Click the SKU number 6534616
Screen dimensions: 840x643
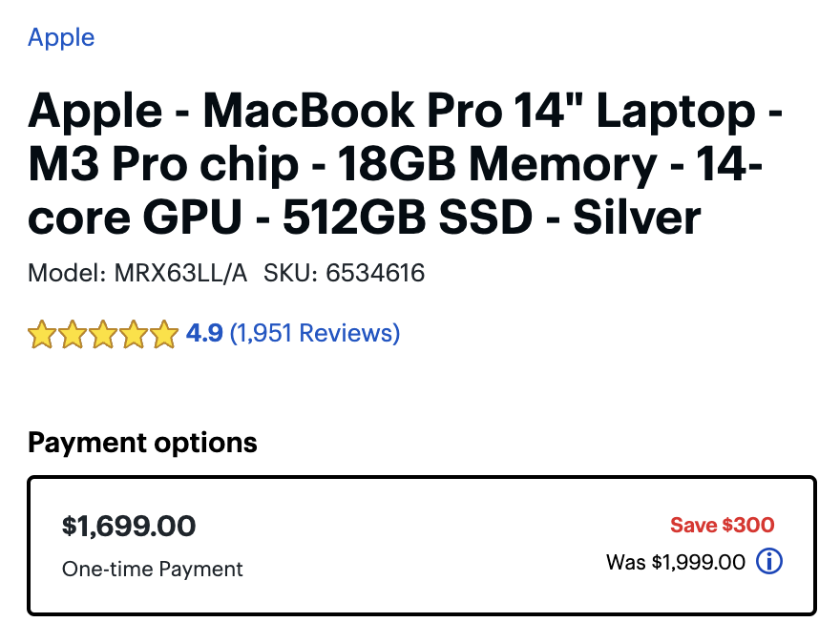[x=375, y=273]
